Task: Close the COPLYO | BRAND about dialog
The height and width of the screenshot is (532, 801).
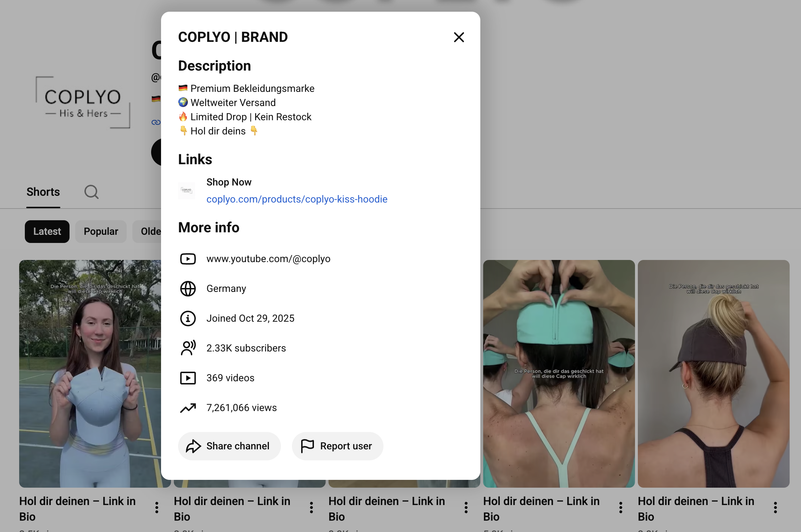Action: [x=459, y=37]
